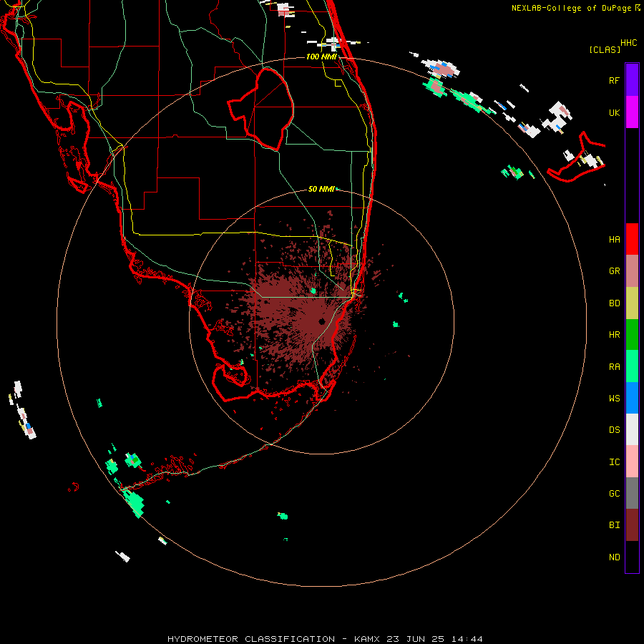The width and height of the screenshot is (644, 644).
Task: Click the DS legend label
Action: (x=614, y=430)
